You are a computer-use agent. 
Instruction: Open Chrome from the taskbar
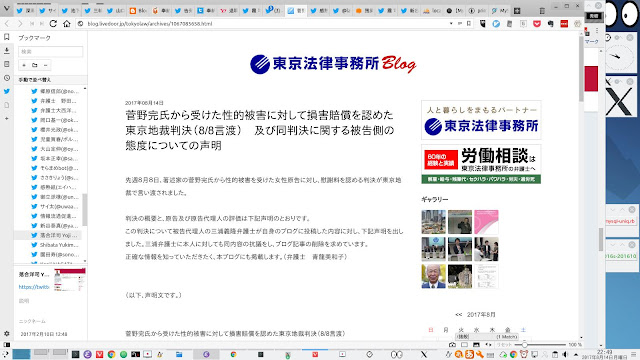[x=111, y=354]
